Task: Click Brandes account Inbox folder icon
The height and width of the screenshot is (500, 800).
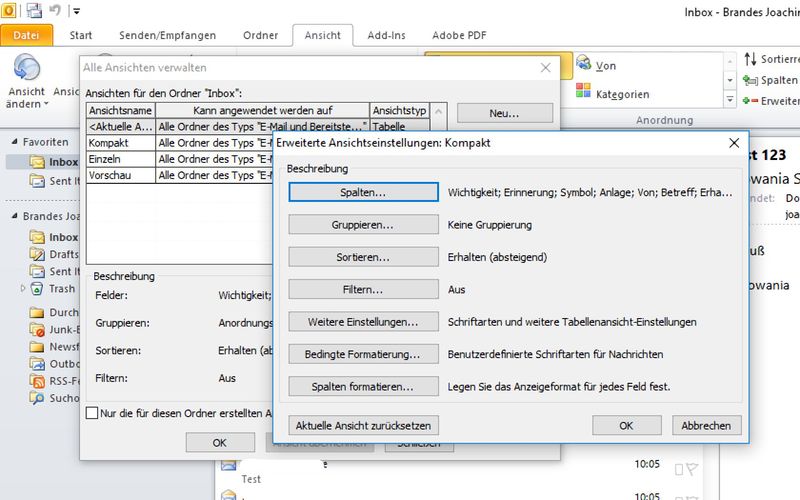Action: [37, 237]
